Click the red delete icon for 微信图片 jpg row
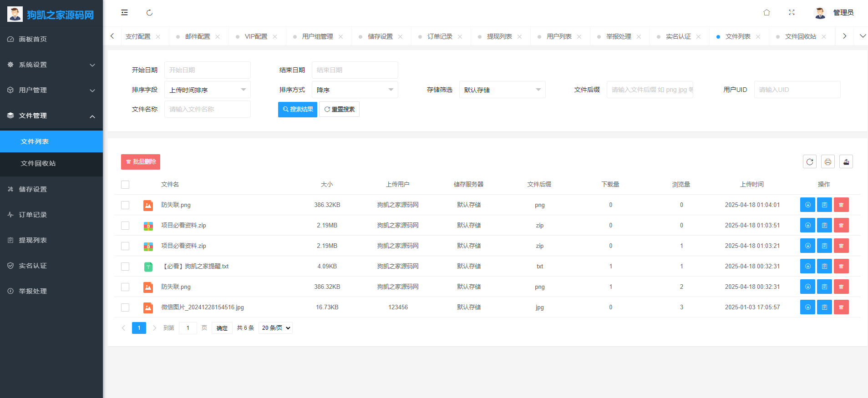 pyautogui.click(x=841, y=307)
